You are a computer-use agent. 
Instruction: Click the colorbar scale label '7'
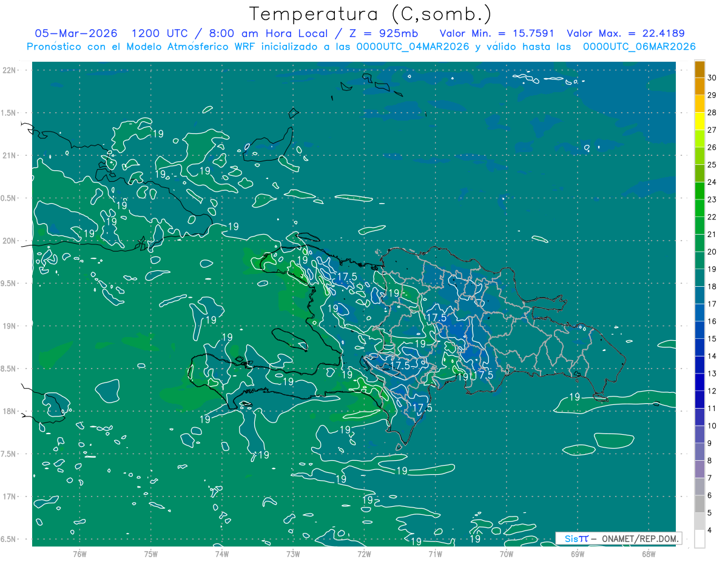click(x=710, y=478)
